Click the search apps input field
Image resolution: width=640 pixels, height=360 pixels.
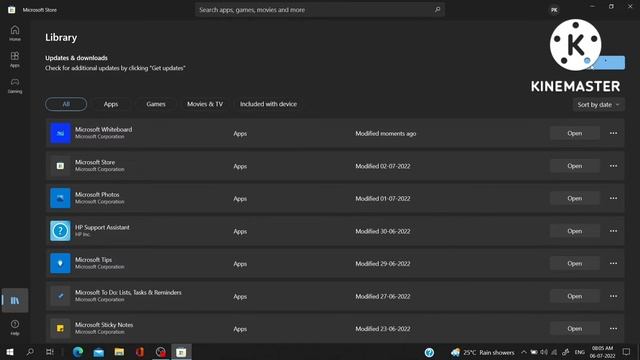click(x=320, y=10)
